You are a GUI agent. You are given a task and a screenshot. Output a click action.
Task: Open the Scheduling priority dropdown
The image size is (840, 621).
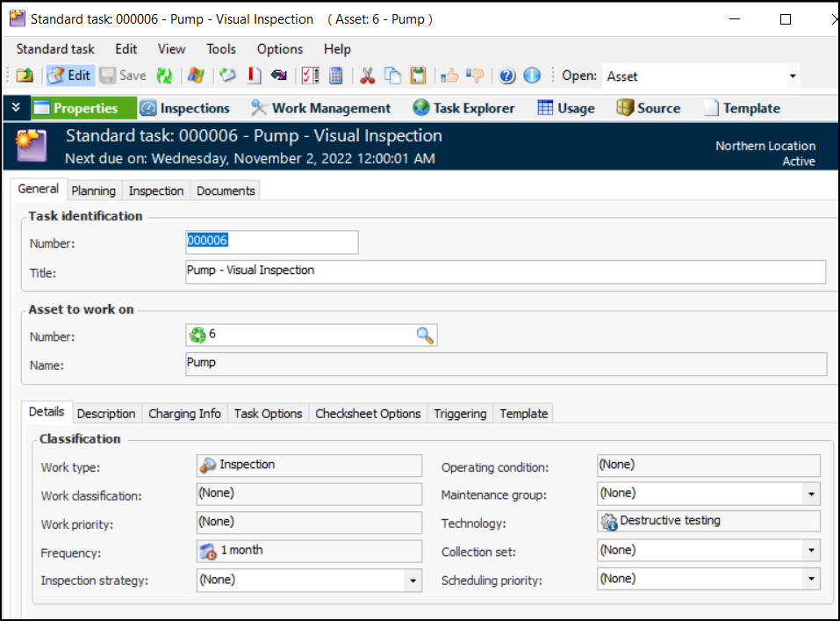pos(810,580)
